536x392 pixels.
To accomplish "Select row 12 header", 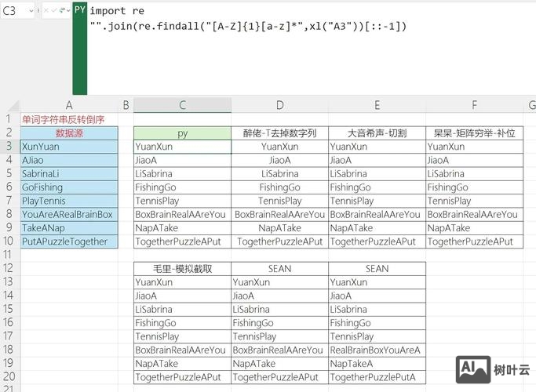I will click(9, 268).
